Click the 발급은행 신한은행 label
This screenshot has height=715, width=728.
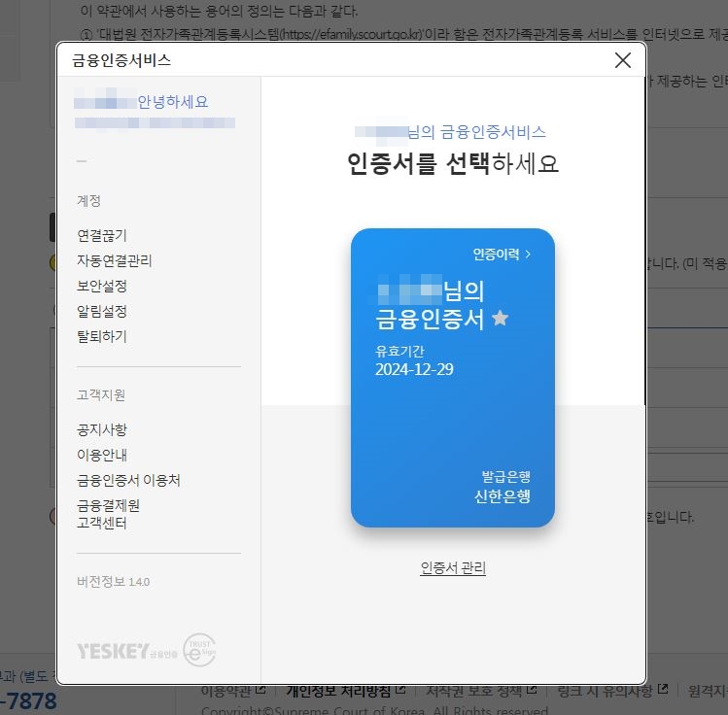503,487
